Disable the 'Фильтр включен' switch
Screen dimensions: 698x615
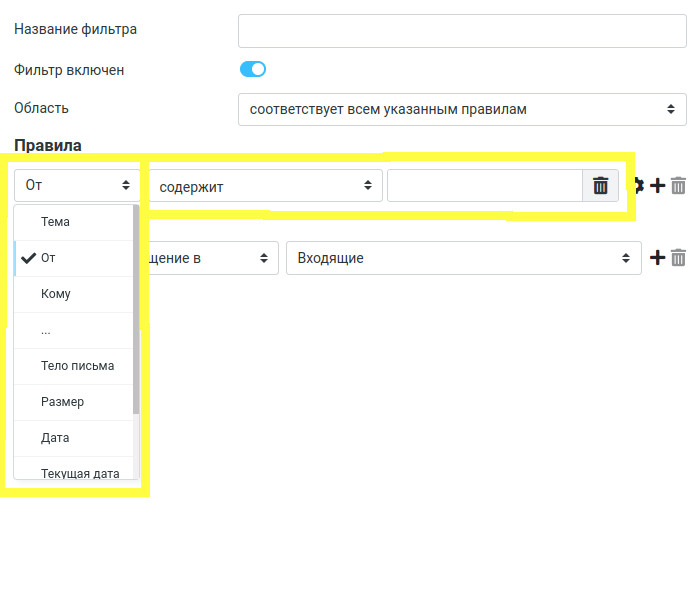pyautogui.click(x=253, y=70)
